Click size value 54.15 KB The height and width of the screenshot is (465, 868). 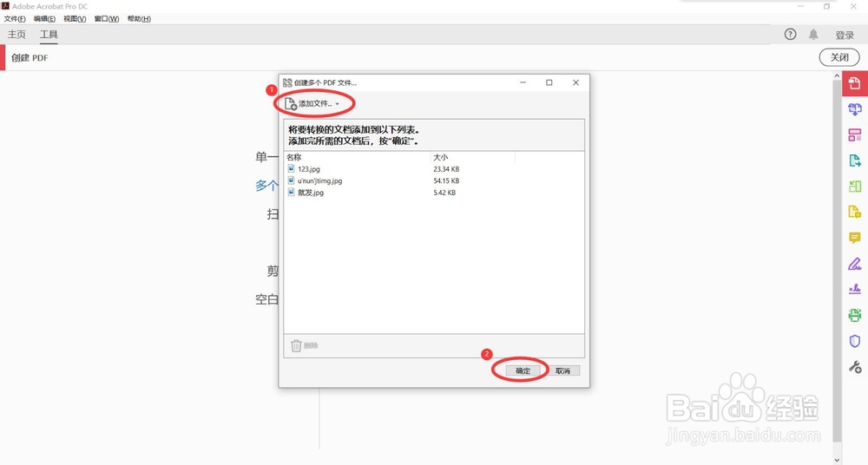(x=446, y=180)
